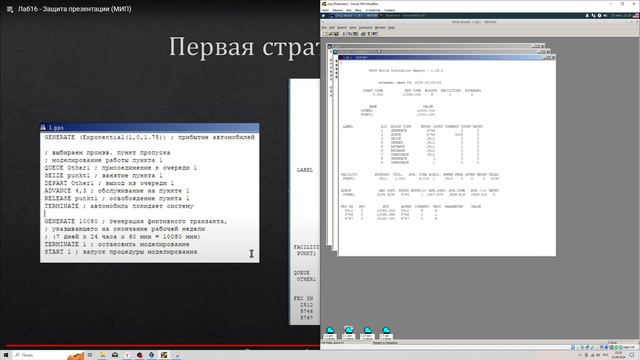Select the GPSS World REPORT task in VM panel

(355, 16)
